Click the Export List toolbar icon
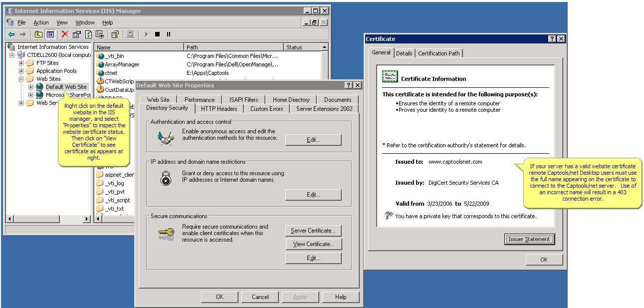The width and height of the screenshot is (644, 308). click(x=100, y=34)
